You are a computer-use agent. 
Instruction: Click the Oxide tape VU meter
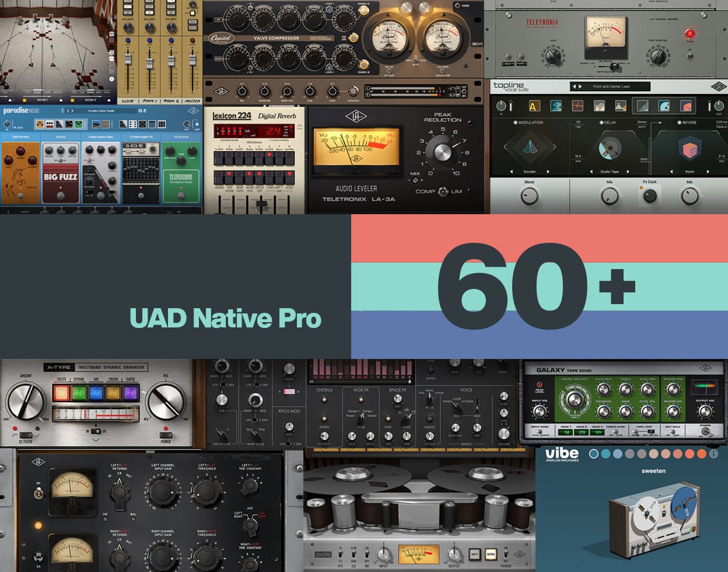click(x=419, y=554)
